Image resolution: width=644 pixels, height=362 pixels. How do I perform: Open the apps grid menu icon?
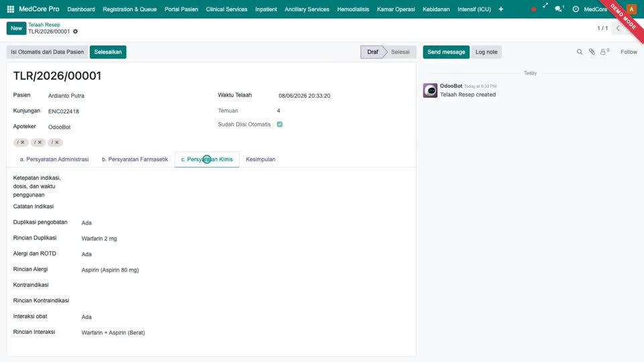(11, 9)
